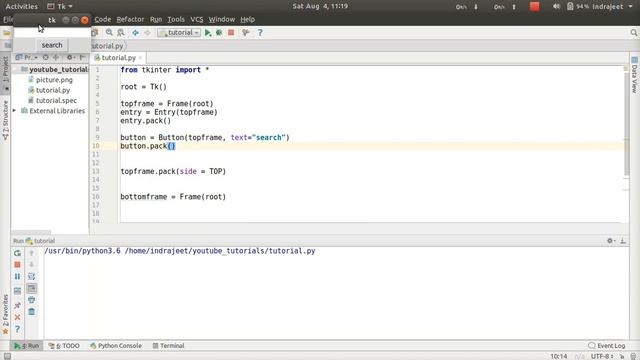The height and width of the screenshot is (360, 640).
Task: Clear all Run console output with trash
Action: pyautogui.click(x=31, y=312)
